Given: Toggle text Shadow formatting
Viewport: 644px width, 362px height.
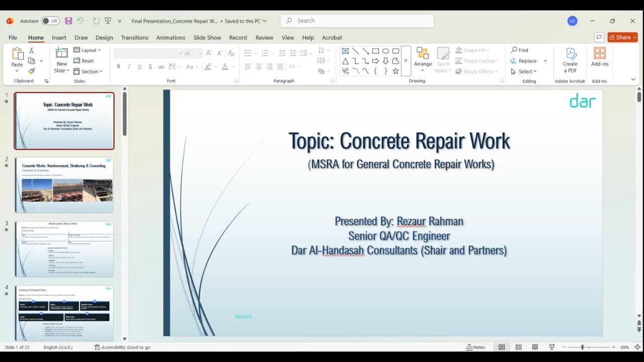Looking at the screenshot, I should click(150, 66).
